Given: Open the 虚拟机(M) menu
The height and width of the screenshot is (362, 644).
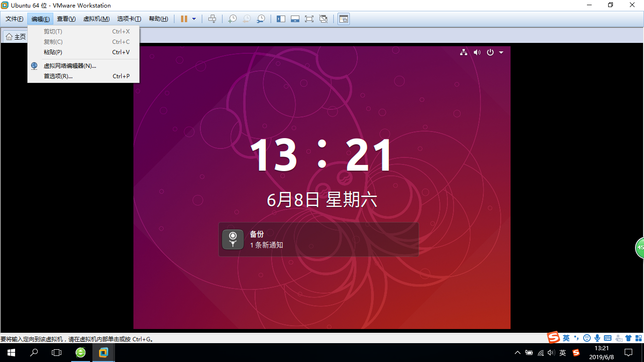Looking at the screenshot, I should coord(97,19).
